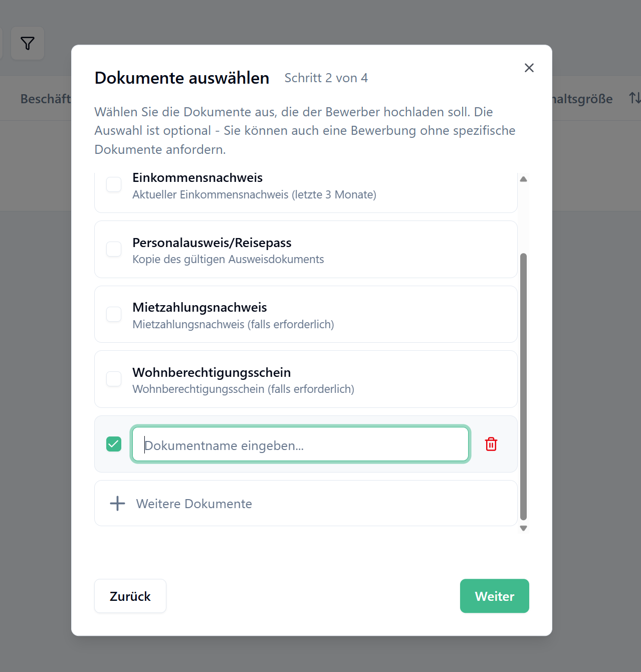Close the Dokumente auswählen dialog
Image resolution: width=641 pixels, height=672 pixels.
point(529,68)
